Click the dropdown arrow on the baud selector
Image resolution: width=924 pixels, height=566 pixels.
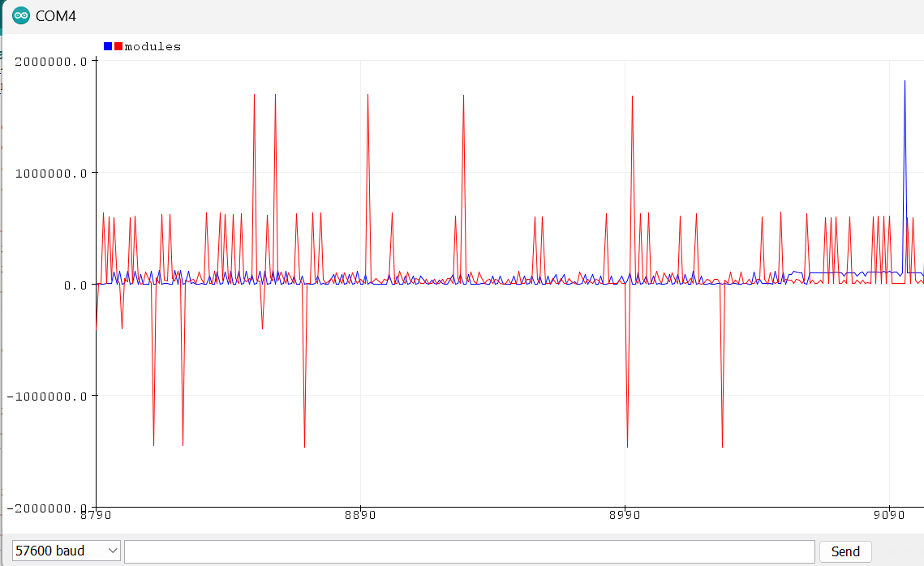point(112,551)
